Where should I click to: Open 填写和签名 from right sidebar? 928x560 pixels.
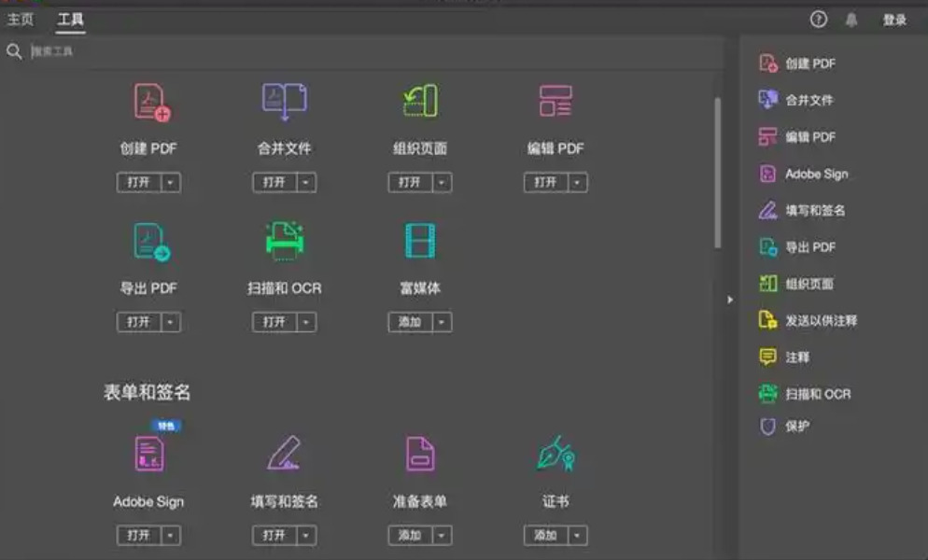(802, 210)
